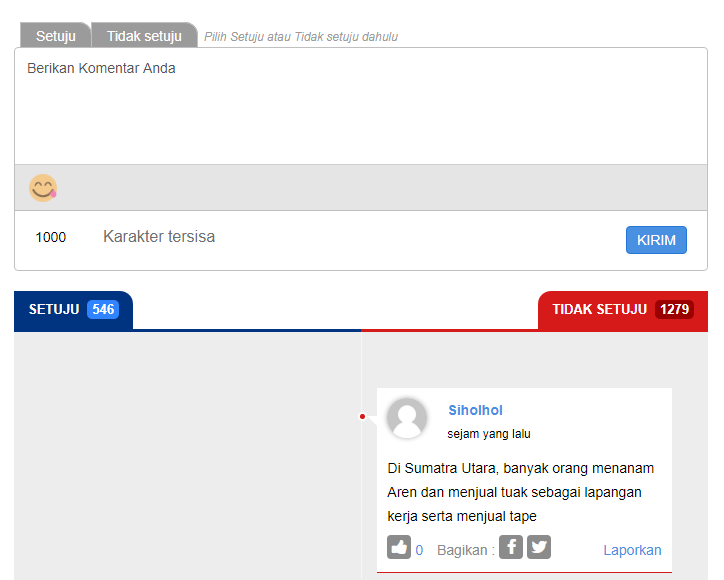This screenshot has width=724, height=580.
Task: Open the Siholhol username link
Action: point(475,410)
